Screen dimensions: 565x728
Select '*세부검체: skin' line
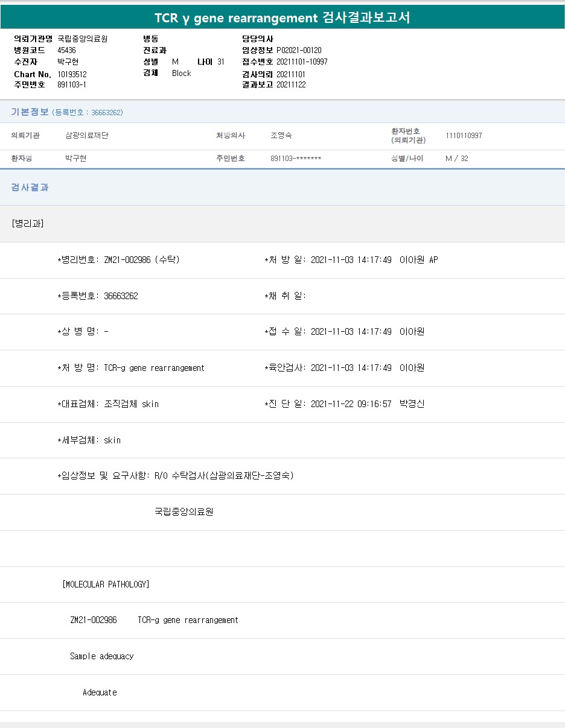(x=89, y=440)
